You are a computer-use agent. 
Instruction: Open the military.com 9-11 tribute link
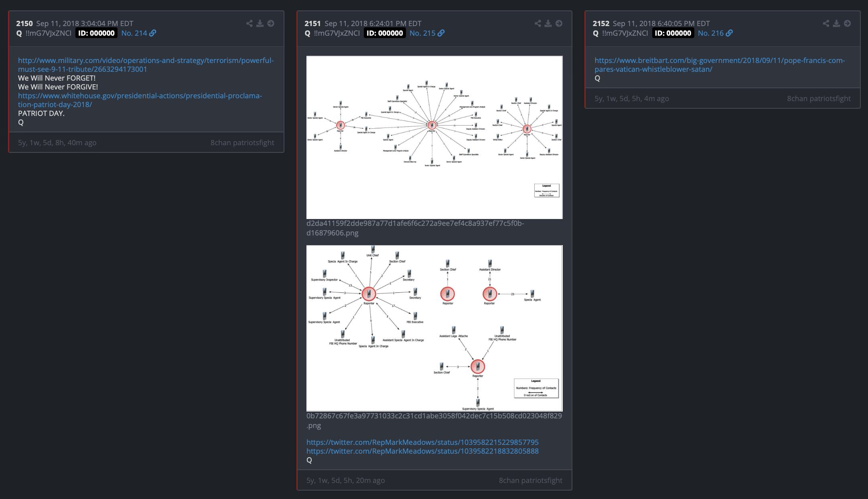tap(146, 65)
